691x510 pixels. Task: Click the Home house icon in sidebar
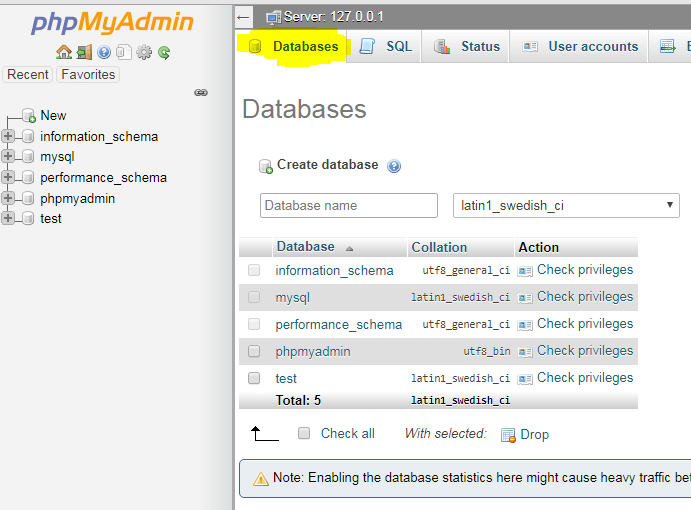pyautogui.click(x=64, y=52)
